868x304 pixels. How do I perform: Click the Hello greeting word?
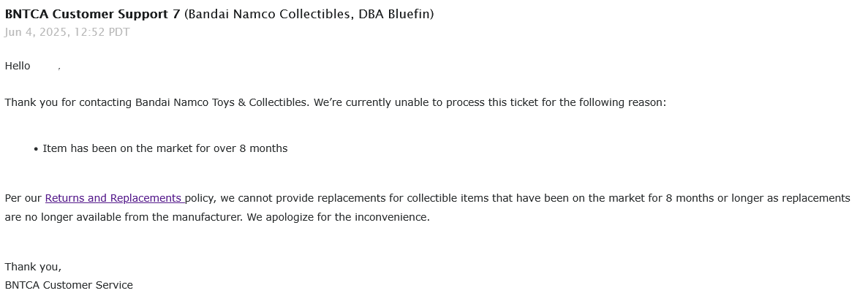click(17, 66)
